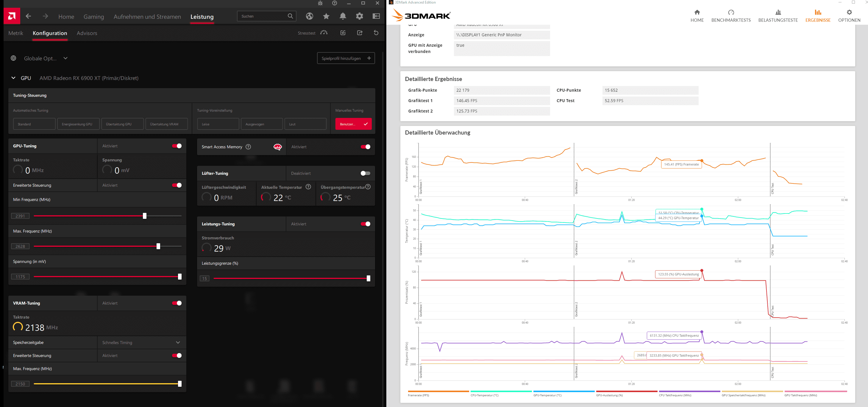Image resolution: width=868 pixels, height=407 pixels.
Task: Collapse the GPU section chevron
Action: tap(13, 78)
